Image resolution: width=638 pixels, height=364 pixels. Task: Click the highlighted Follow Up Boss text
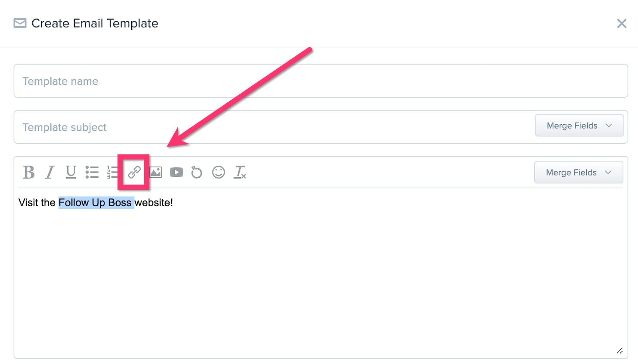click(x=96, y=203)
